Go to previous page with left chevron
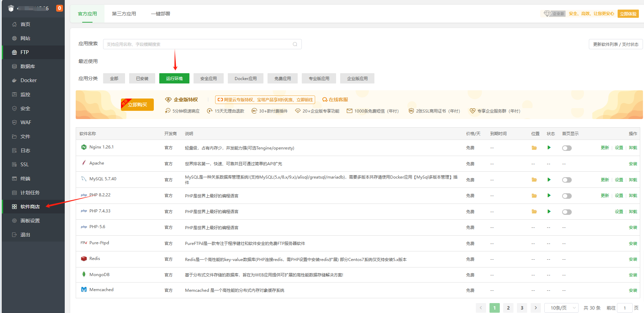 click(481, 308)
